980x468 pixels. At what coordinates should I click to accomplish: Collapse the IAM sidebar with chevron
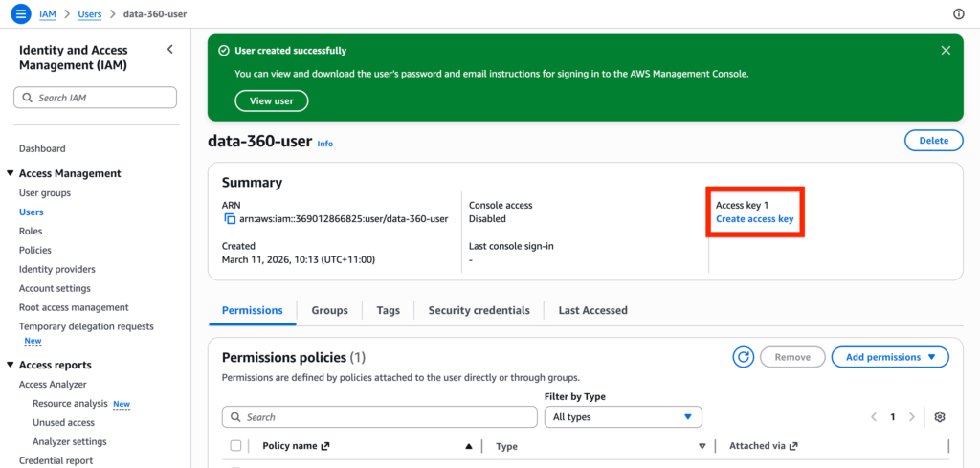(x=170, y=50)
